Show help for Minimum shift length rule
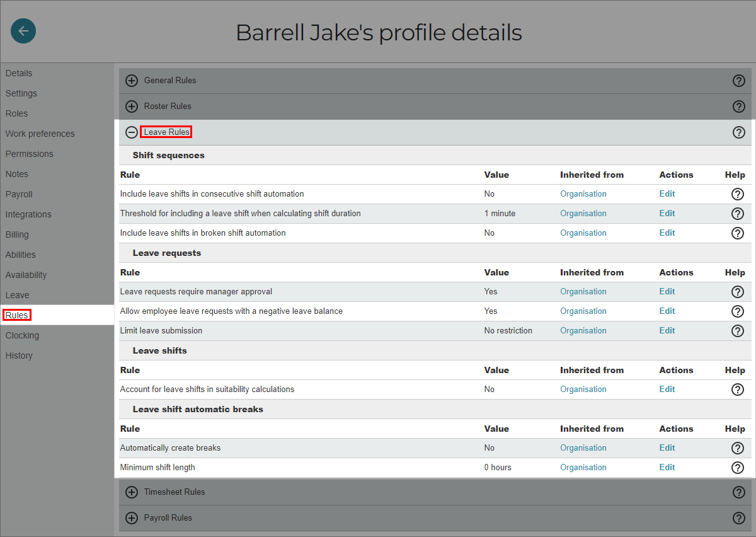 (738, 468)
